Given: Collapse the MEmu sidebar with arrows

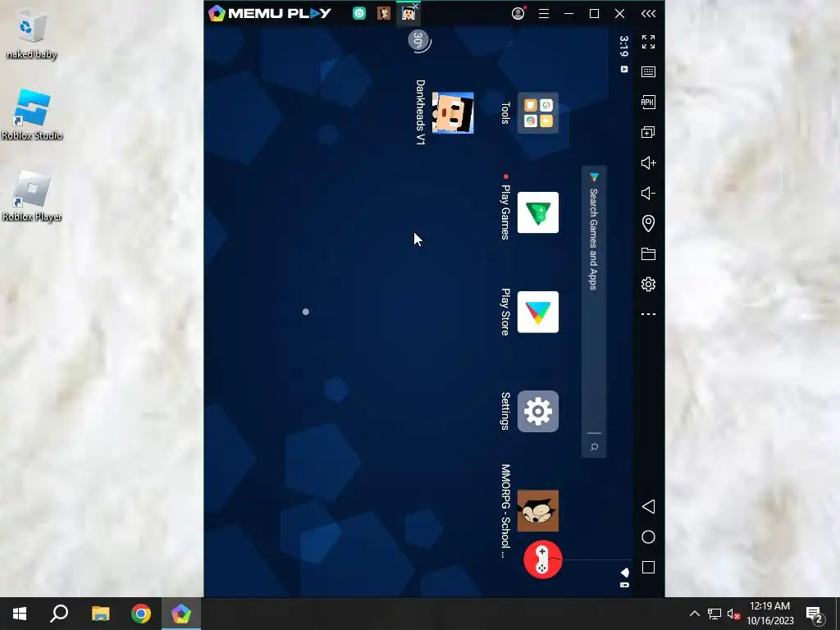Looking at the screenshot, I should (x=648, y=14).
